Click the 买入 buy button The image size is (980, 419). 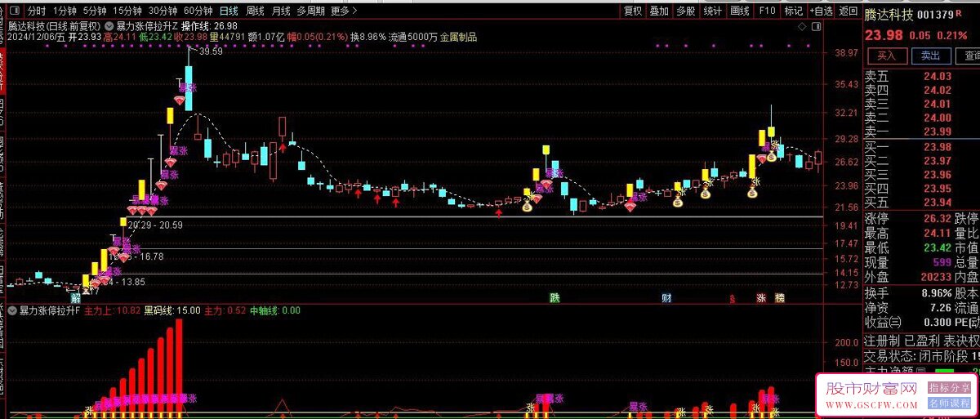[x=887, y=56]
